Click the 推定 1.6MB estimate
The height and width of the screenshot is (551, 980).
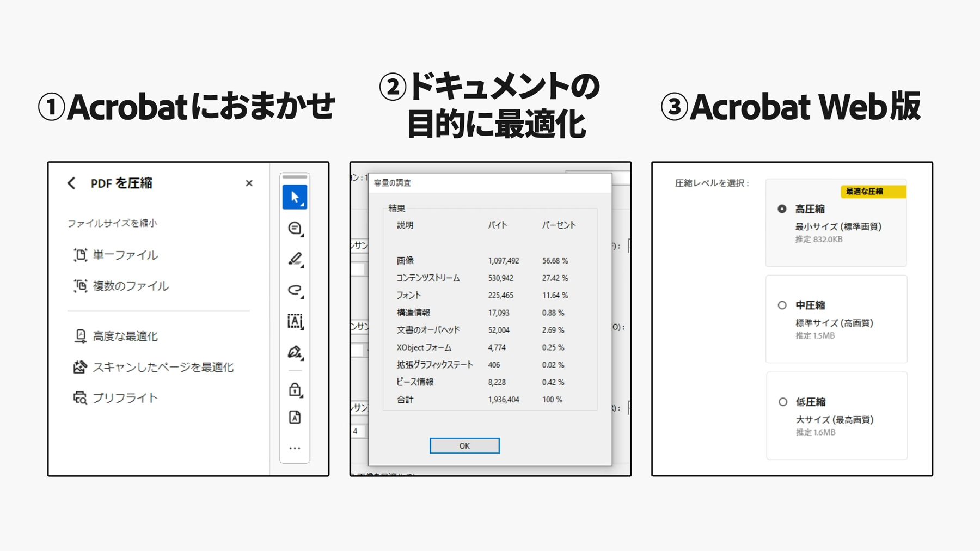tap(816, 432)
